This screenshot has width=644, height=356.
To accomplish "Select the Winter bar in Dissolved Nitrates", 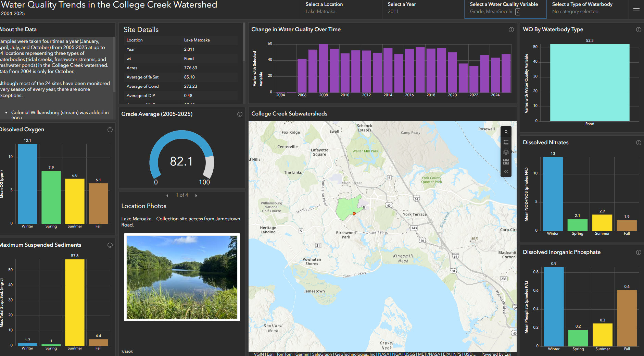I will (x=553, y=194).
